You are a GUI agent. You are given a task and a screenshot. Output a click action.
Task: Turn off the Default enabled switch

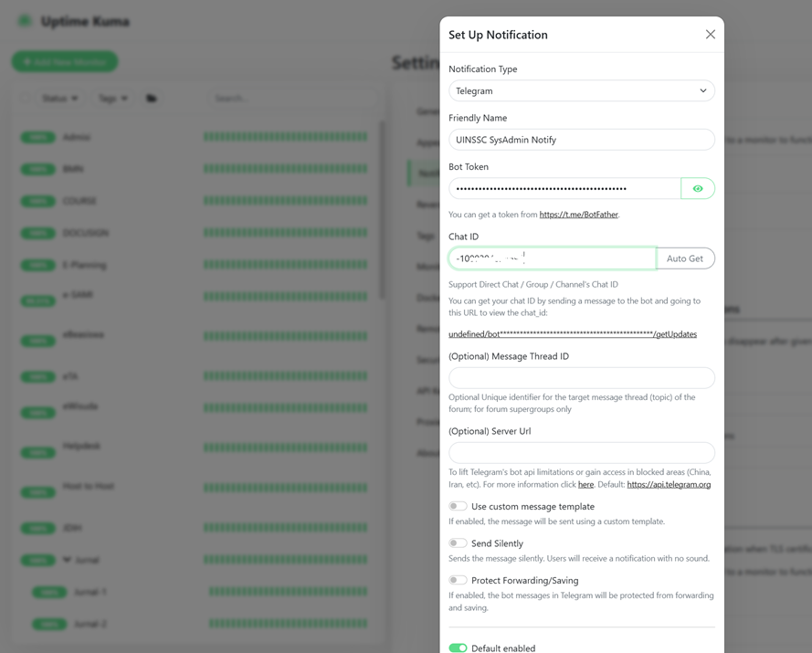click(x=458, y=648)
